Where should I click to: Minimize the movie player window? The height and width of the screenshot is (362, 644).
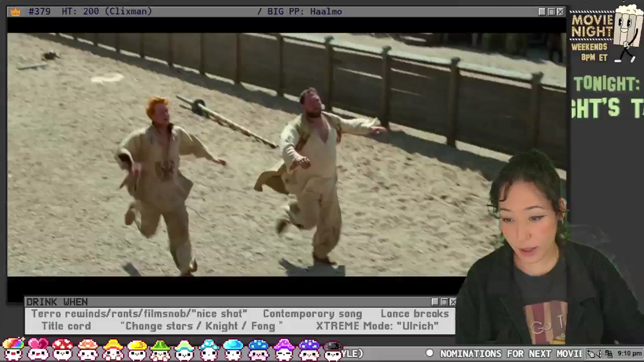pos(542,12)
